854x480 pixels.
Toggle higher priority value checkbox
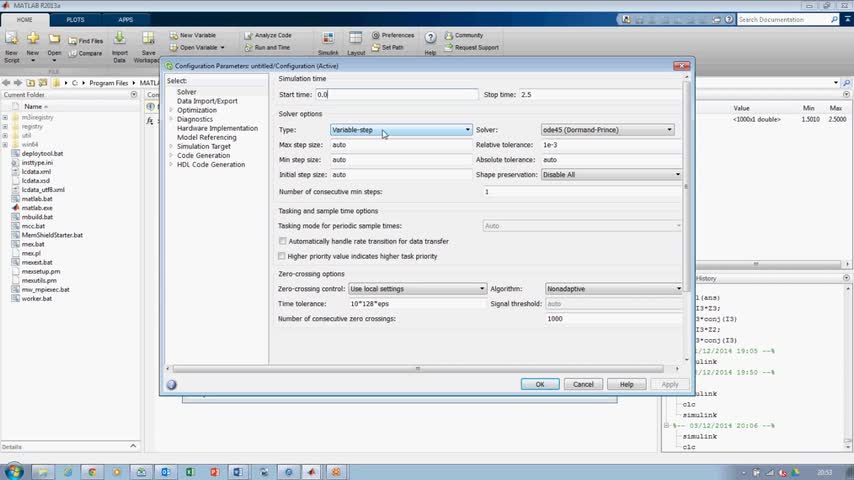pos(282,256)
